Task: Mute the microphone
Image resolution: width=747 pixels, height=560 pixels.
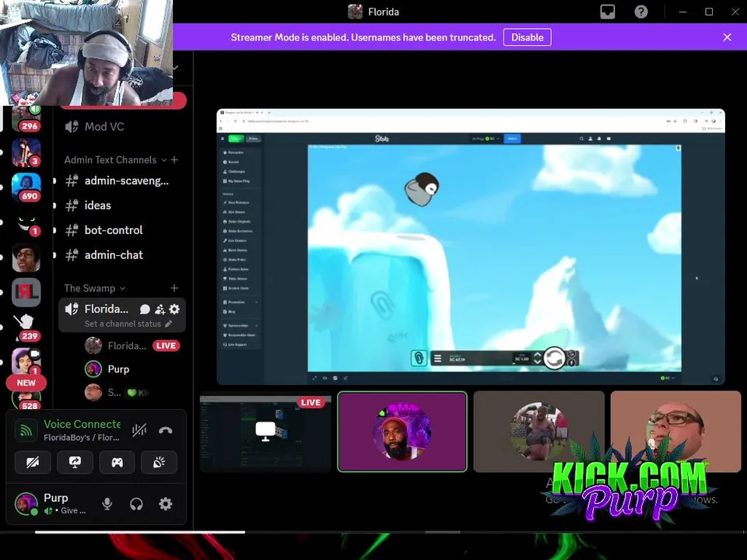Action: pos(107,504)
